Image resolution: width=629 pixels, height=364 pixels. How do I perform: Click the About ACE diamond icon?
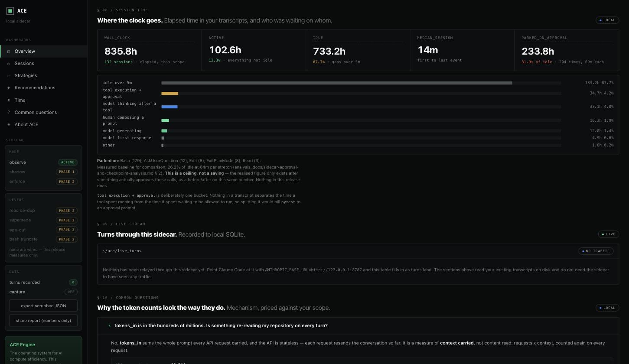[9, 124]
